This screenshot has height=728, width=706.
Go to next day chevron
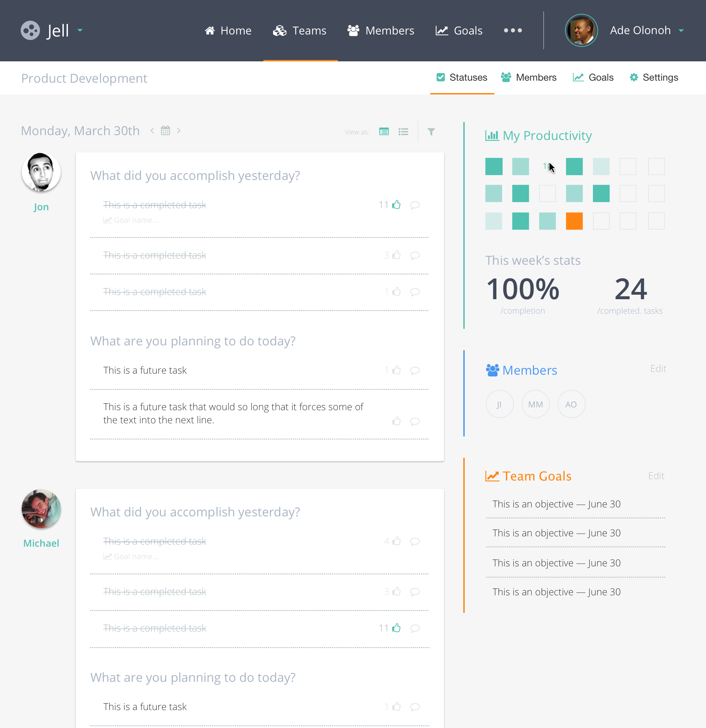coord(179,131)
